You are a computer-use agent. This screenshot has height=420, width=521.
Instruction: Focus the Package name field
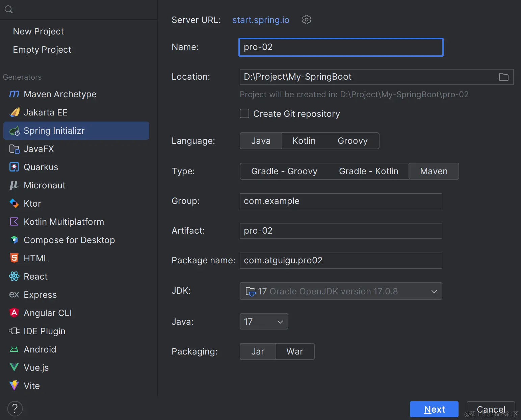341,261
